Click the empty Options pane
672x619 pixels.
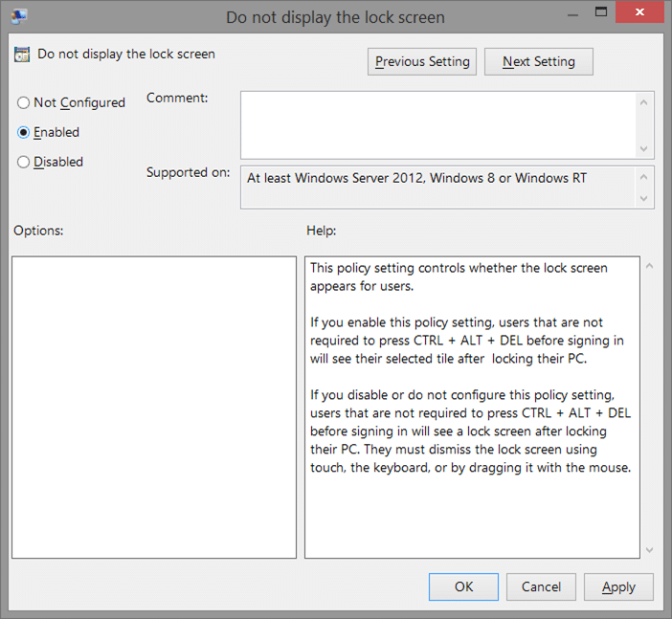click(154, 408)
